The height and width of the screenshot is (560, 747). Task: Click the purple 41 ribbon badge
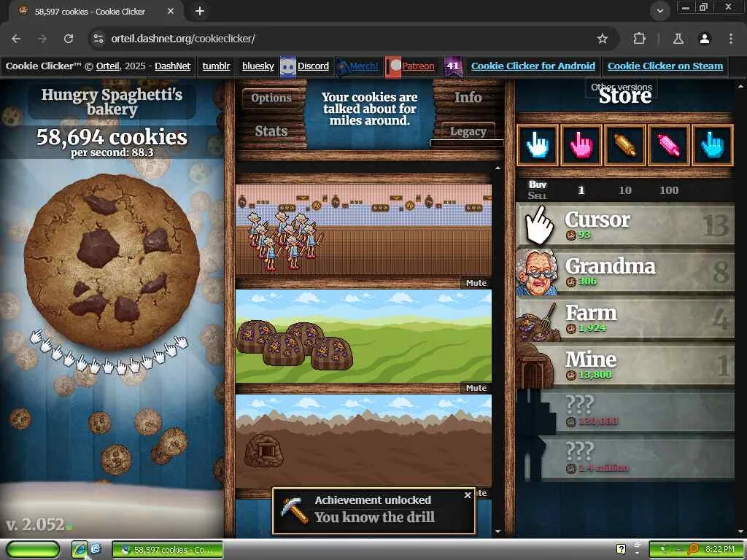pos(452,66)
